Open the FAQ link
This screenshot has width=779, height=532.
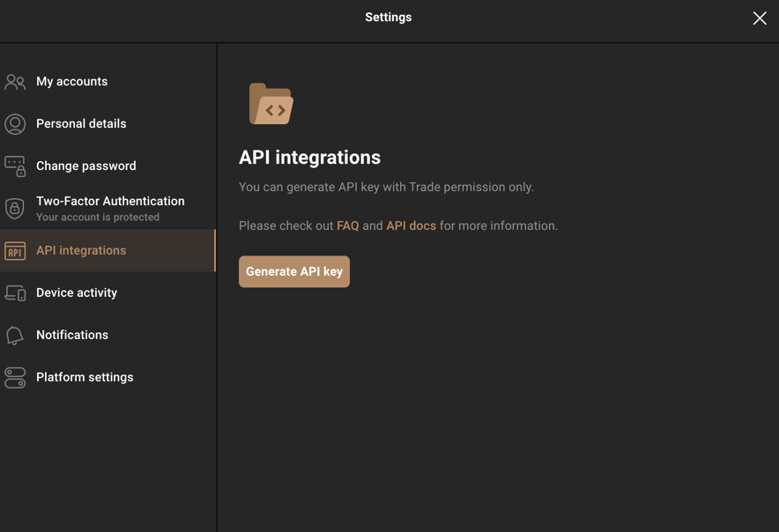coord(347,225)
